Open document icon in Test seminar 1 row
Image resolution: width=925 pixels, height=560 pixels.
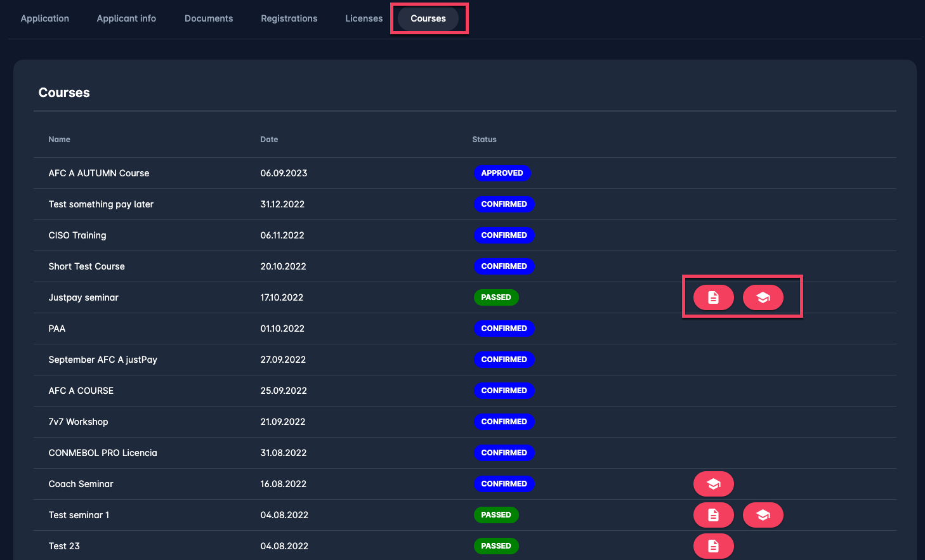(x=713, y=515)
